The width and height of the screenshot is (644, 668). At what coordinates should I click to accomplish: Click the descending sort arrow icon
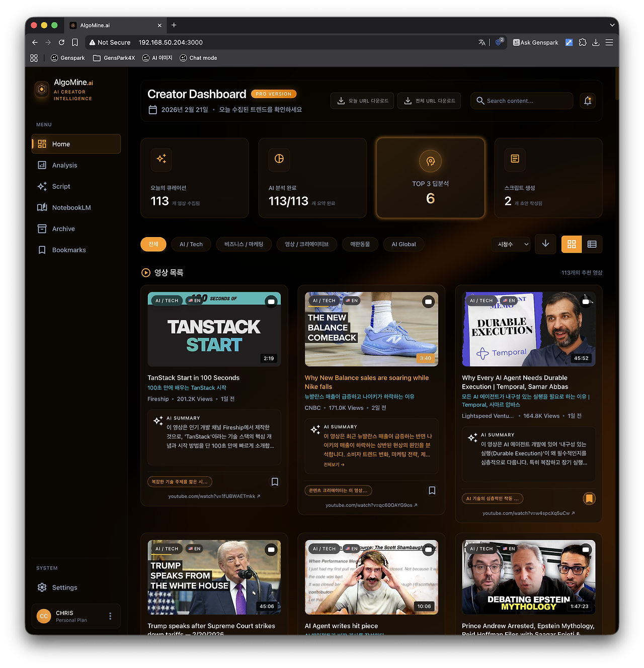tap(545, 244)
